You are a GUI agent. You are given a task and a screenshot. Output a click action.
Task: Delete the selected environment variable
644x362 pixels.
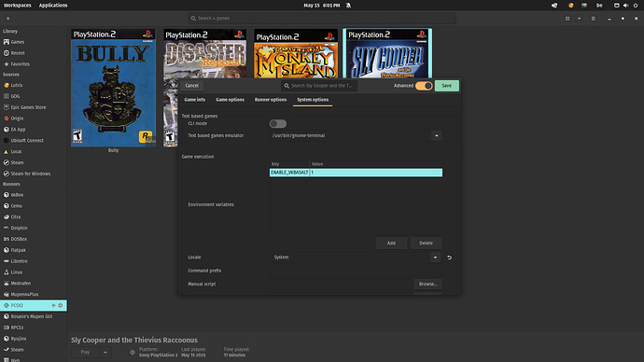(x=426, y=243)
